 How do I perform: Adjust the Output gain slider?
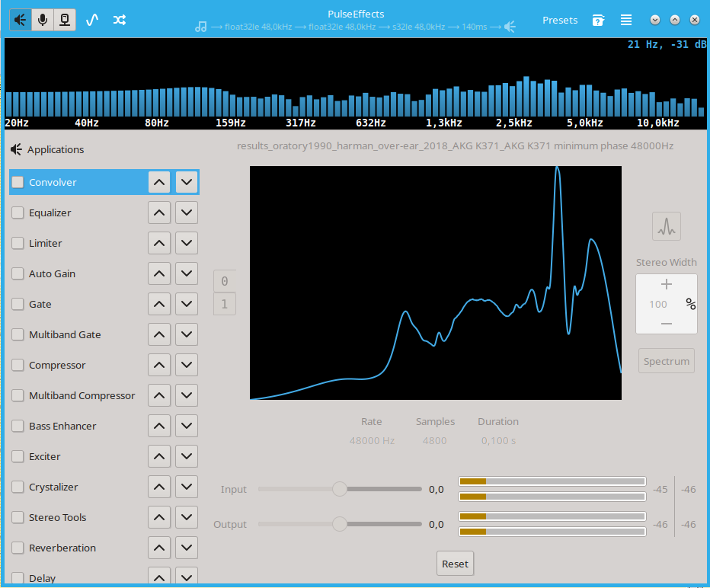coord(340,524)
